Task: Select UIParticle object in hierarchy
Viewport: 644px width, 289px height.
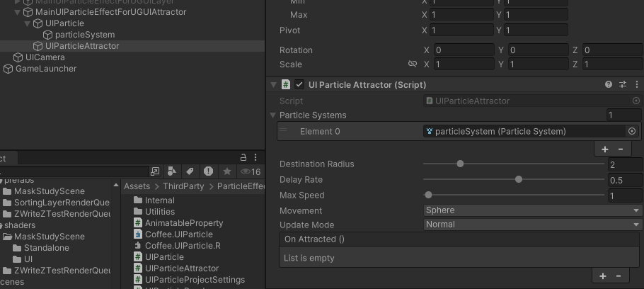Action: 64,23
